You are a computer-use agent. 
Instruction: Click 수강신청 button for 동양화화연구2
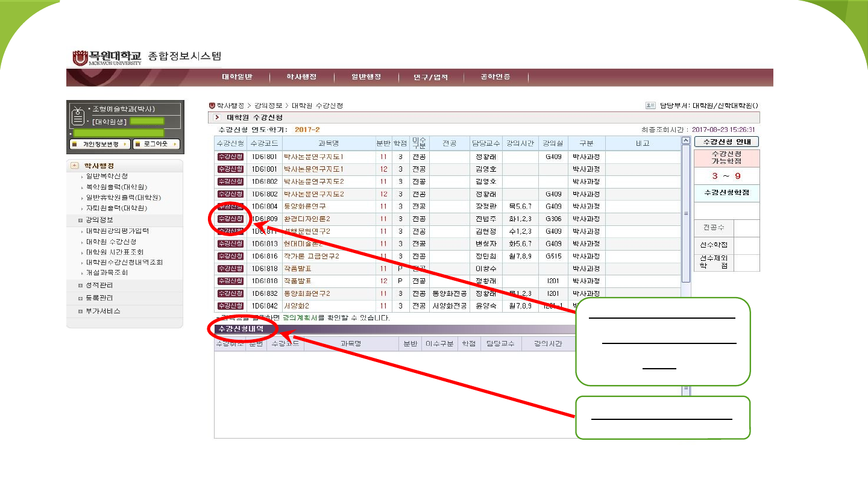pyautogui.click(x=230, y=293)
